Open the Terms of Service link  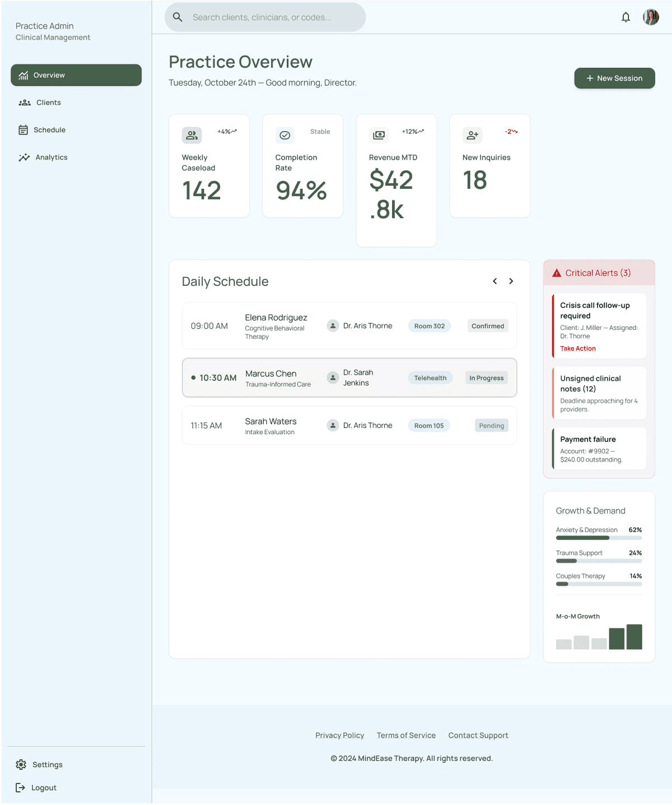click(406, 736)
